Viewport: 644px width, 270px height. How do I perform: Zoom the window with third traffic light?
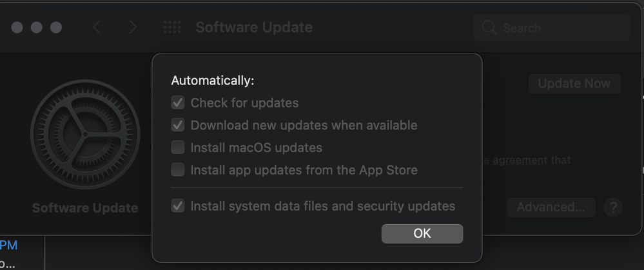pyautogui.click(x=56, y=28)
